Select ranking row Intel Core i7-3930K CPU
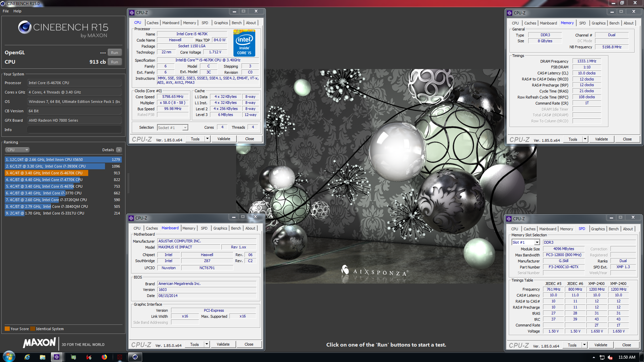Viewport: 644px width, 362px height. (x=63, y=166)
